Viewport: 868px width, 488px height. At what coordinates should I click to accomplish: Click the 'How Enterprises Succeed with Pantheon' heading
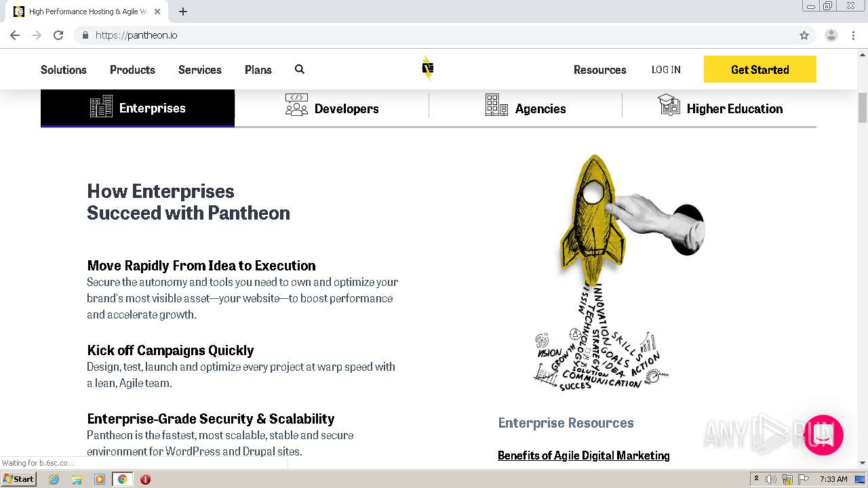[x=189, y=202]
